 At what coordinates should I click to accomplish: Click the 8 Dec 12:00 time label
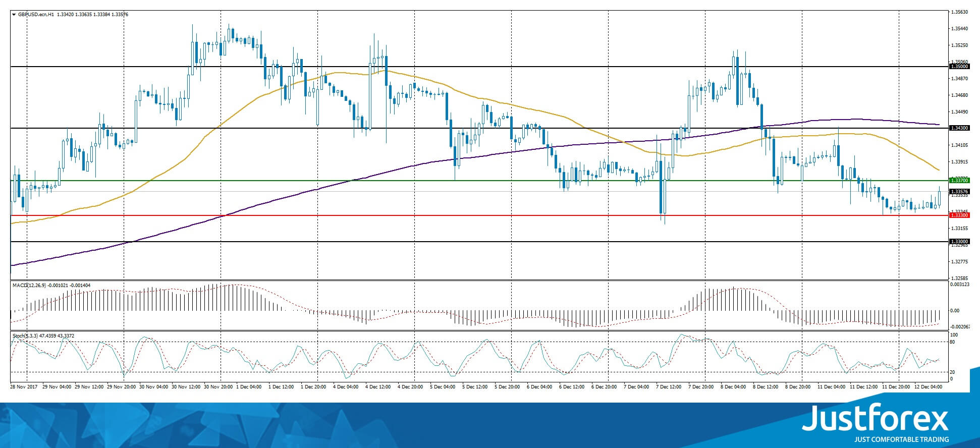766,387
